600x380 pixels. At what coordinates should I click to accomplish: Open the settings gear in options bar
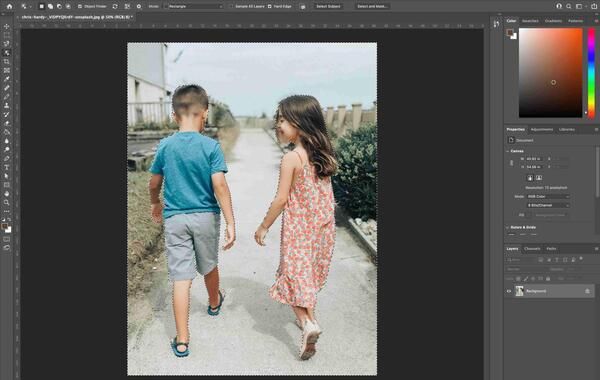pyautogui.click(x=139, y=7)
